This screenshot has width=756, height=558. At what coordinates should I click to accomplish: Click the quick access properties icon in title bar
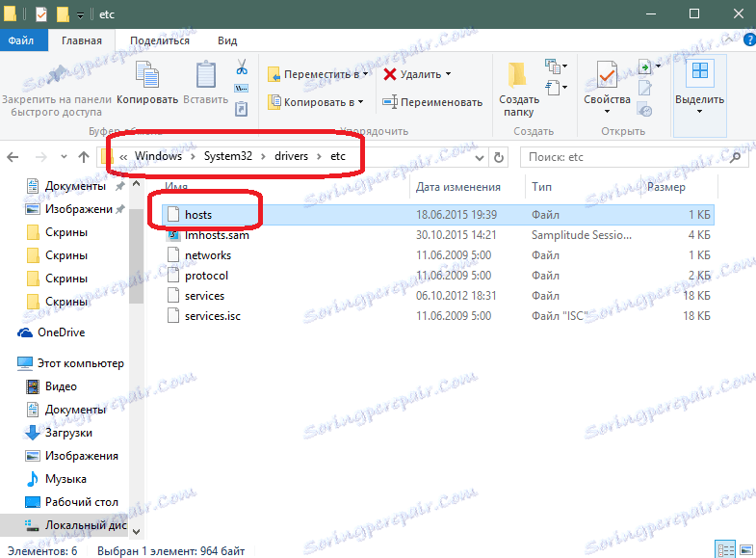tap(41, 14)
